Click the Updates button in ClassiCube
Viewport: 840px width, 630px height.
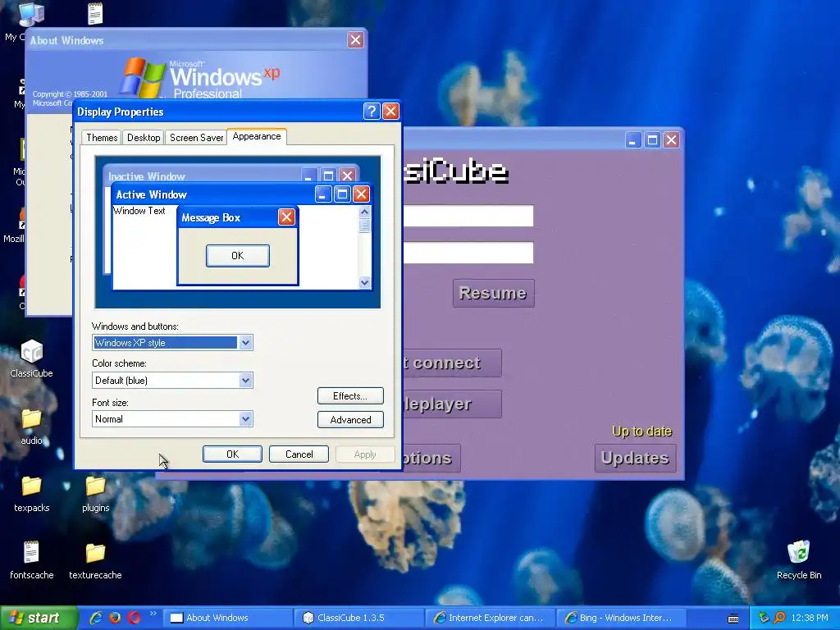(x=636, y=458)
